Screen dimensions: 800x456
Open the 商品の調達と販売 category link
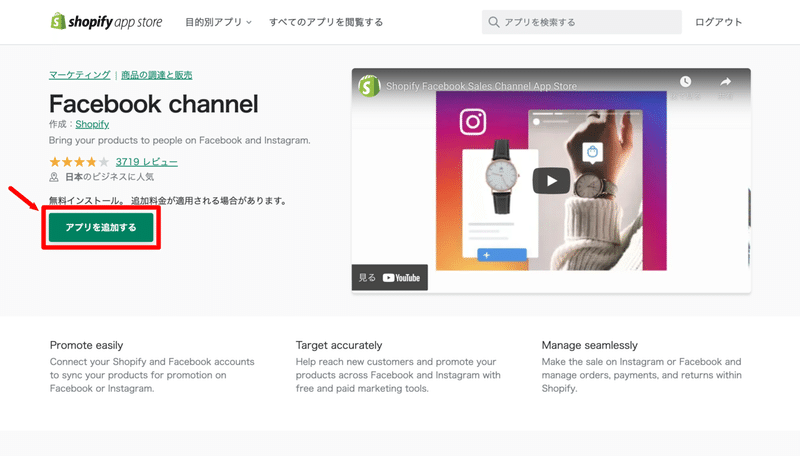[157, 75]
